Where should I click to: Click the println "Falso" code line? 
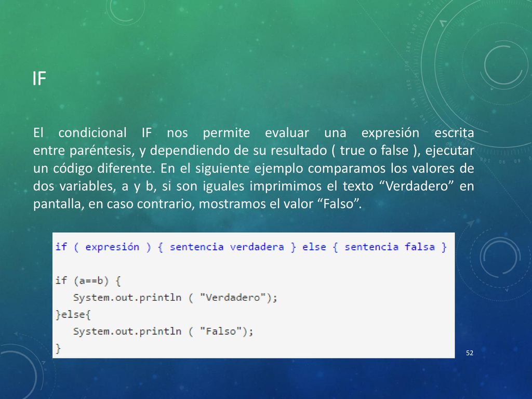pyautogui.click(x=163, y=331)
